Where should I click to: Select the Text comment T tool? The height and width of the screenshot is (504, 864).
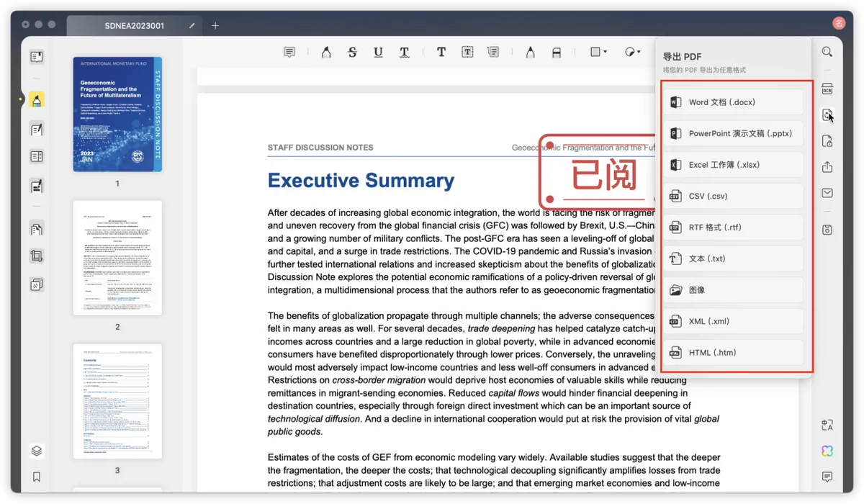(x=441, y=53)
